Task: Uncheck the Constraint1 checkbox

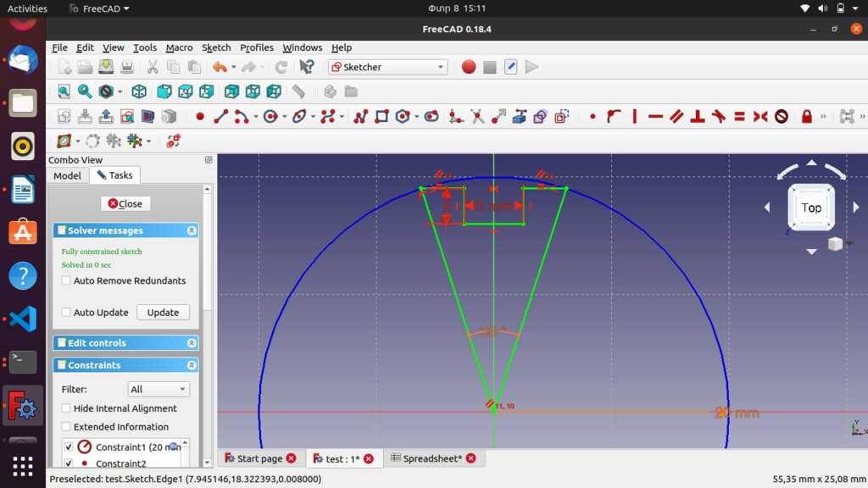Action: (x=69, y=446)
